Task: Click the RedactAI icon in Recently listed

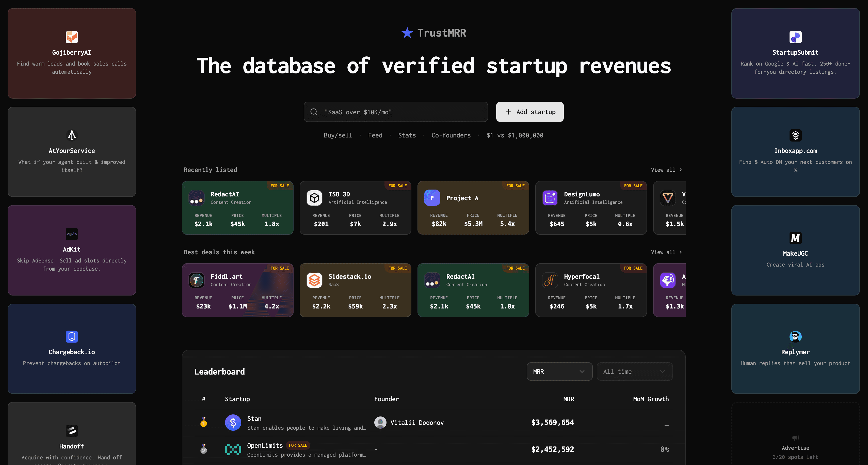Action: (197, 198)
